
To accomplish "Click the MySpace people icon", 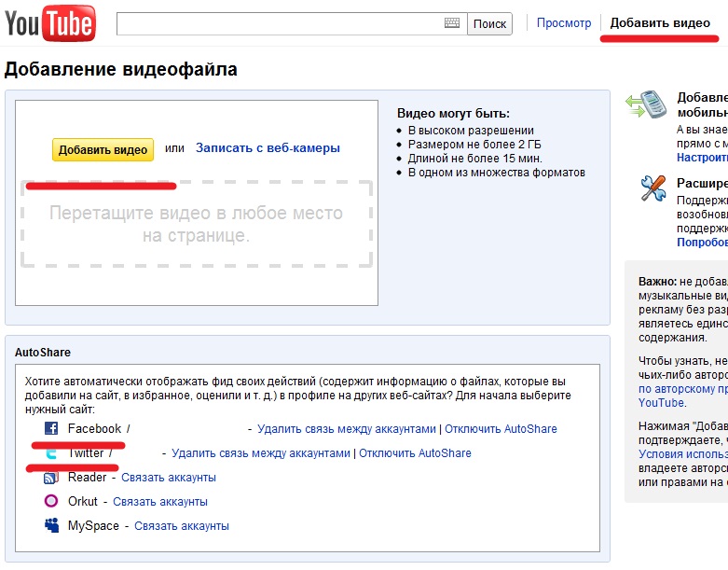I will [51, 525].
